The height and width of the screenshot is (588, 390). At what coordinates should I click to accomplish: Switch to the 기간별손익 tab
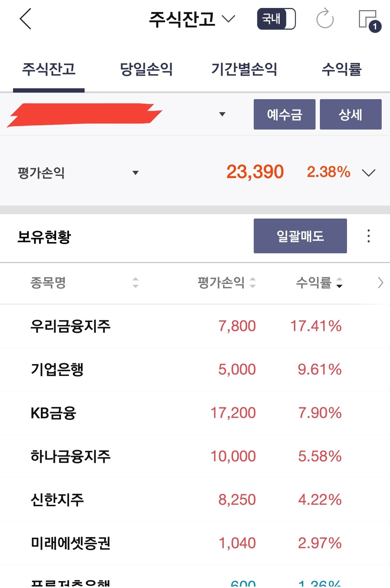(244, 69)
